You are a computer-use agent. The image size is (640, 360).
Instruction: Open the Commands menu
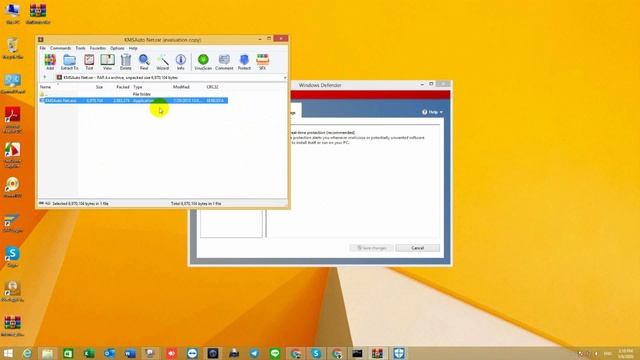click(x=60, y=48)
